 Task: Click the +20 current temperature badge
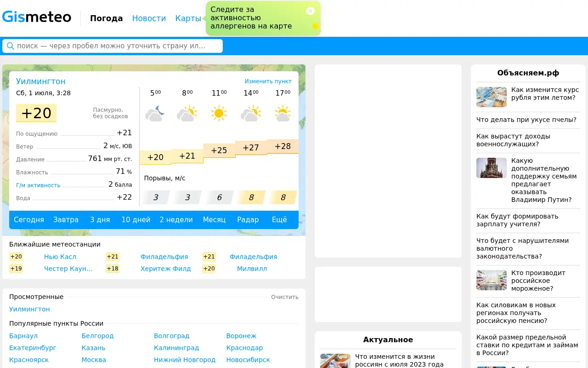click(x=36, y=113)
